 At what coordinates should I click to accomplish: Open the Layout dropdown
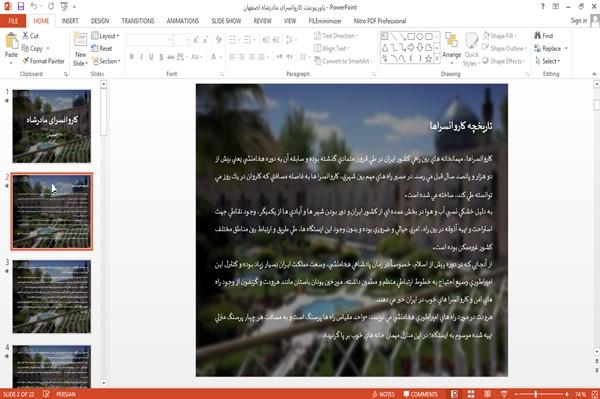pos(106,36)
